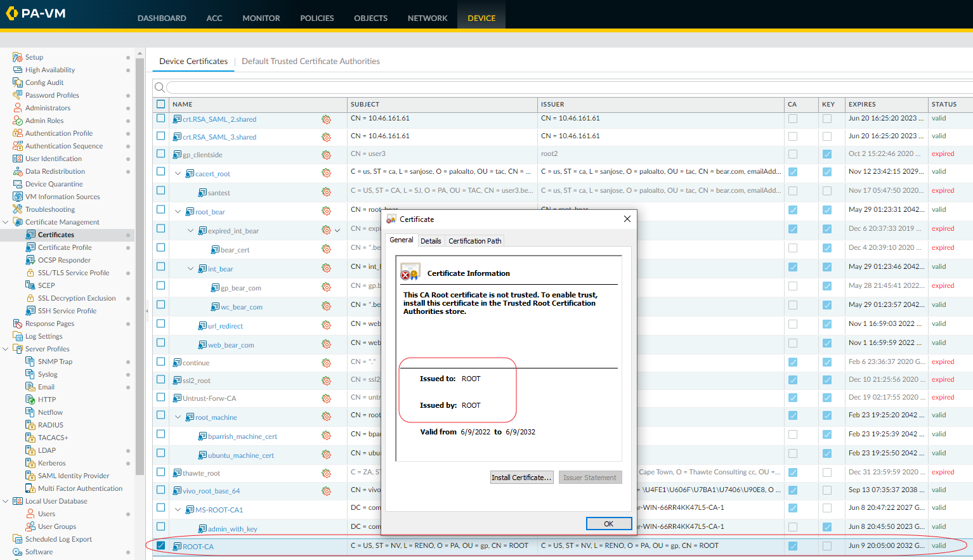Click the Administrators icon in sidebar
The width and height of the screenshot is (973, 560).
coord(17,108)
